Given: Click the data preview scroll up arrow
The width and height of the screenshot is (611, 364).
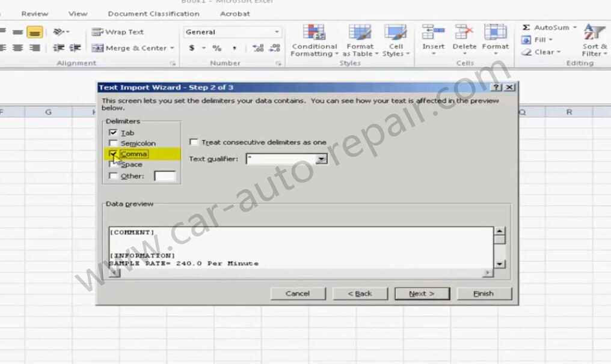Looking at the screenshot, I should pos(500,231).
